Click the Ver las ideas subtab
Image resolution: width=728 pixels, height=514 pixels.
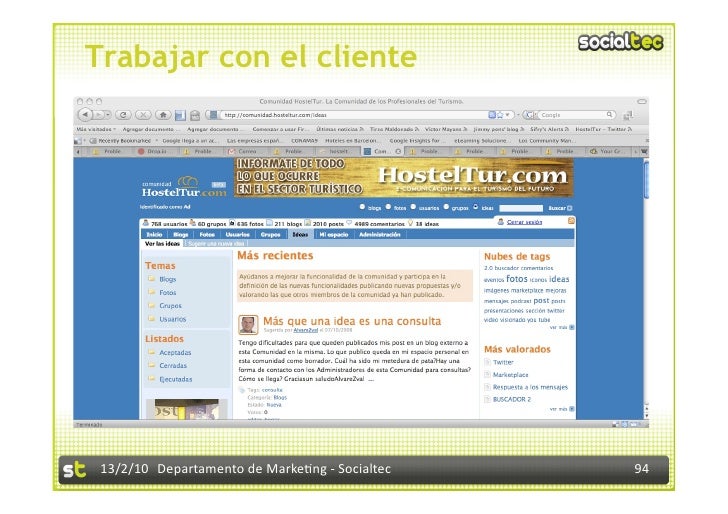162,243
